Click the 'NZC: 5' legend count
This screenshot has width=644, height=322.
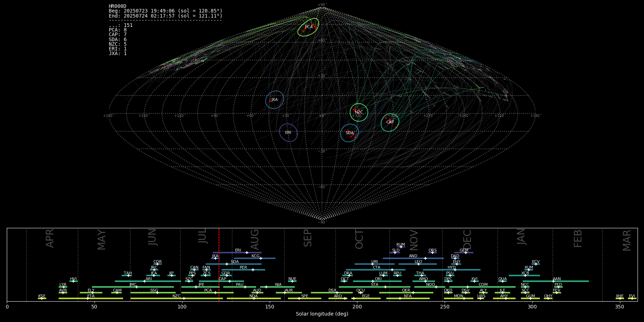[118, 44]
